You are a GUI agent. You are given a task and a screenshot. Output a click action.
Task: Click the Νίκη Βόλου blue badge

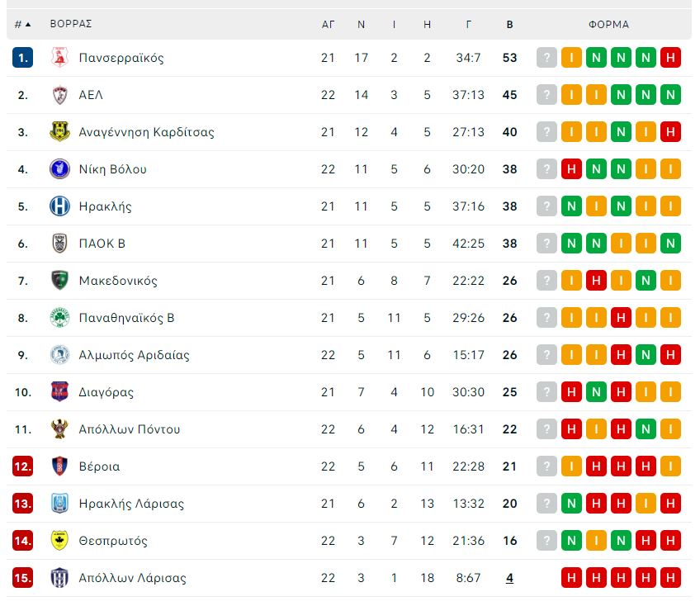pyautogui.click(x=59, y=168)
